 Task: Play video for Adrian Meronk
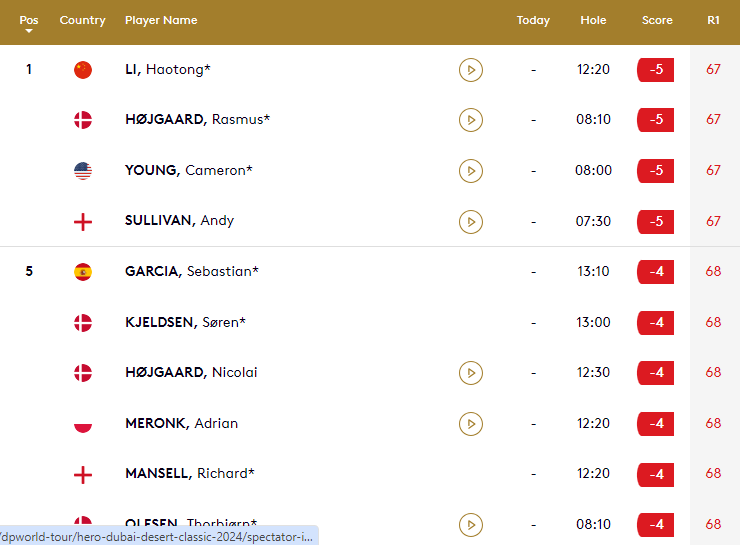coord(471,424)
